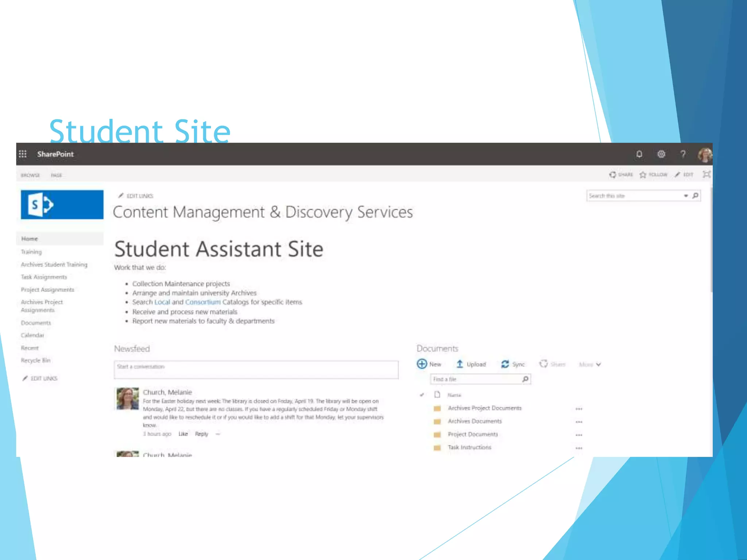Viewport: 747px width, 560px height.
Task: Follow the Consortium catalog hyperlink
Action: [x=203, y=302]
